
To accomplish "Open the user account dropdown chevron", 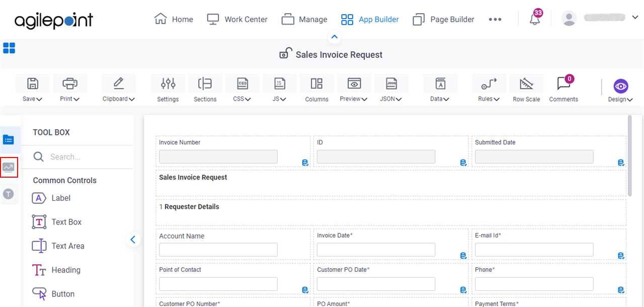I will pos(634,17).
